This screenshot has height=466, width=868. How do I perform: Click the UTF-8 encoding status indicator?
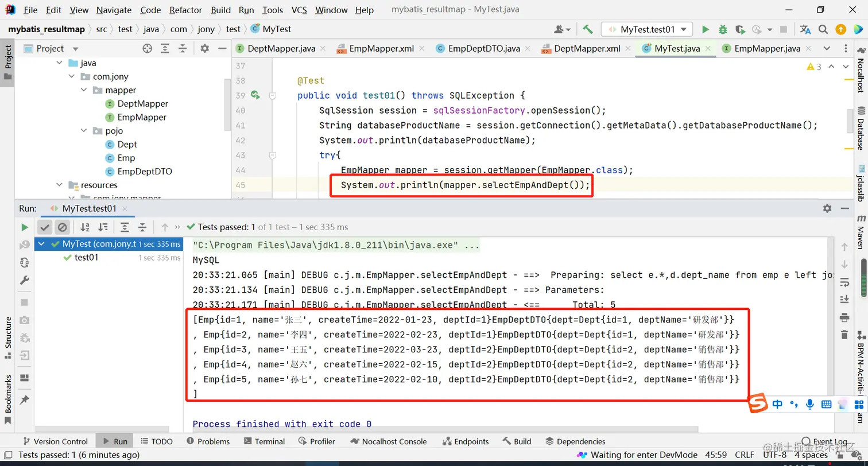(x=774, y=455)
